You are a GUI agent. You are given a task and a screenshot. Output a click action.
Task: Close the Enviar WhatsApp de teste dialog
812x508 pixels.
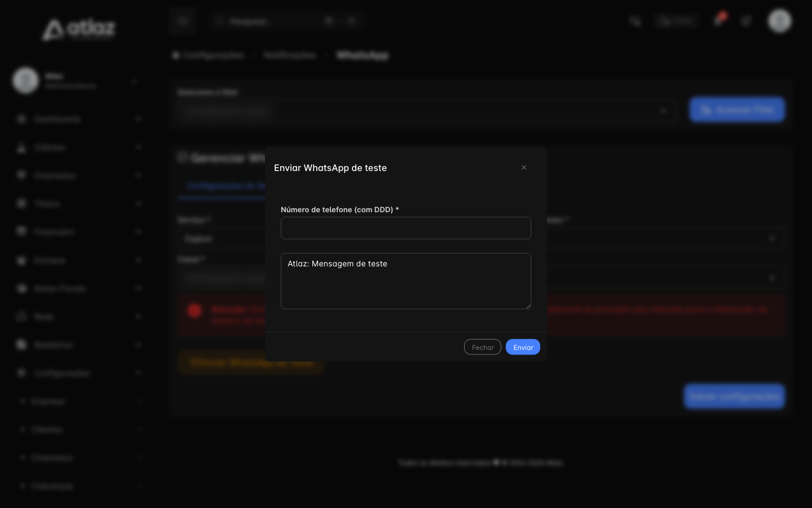(x=524, y=168)
